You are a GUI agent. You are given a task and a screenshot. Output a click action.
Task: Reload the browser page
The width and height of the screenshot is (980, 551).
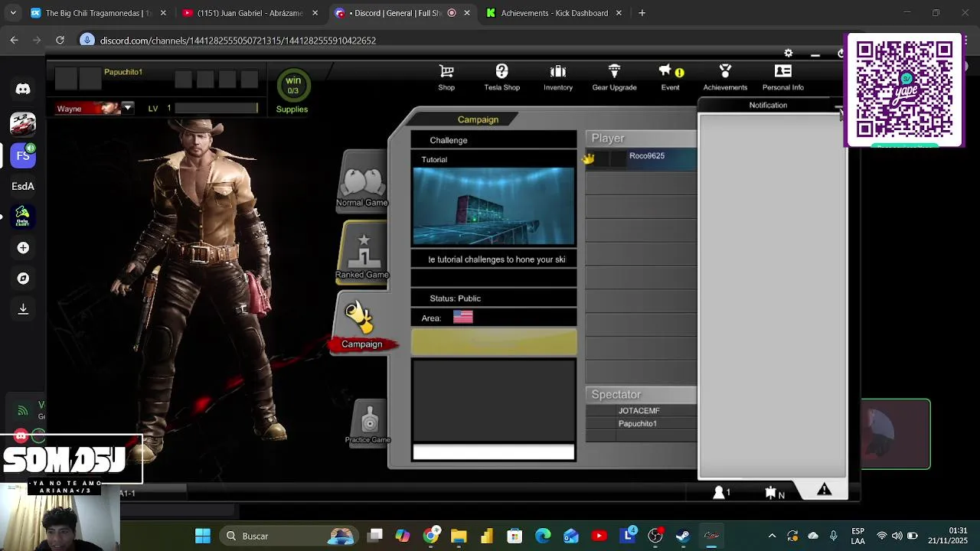[x=60, y=40]
